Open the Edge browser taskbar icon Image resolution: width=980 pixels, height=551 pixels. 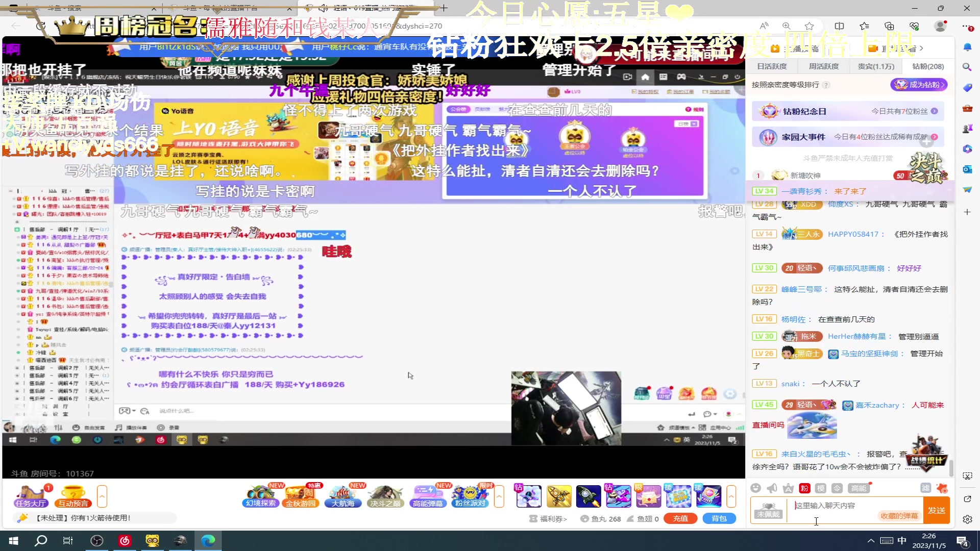tap(208, 541)
